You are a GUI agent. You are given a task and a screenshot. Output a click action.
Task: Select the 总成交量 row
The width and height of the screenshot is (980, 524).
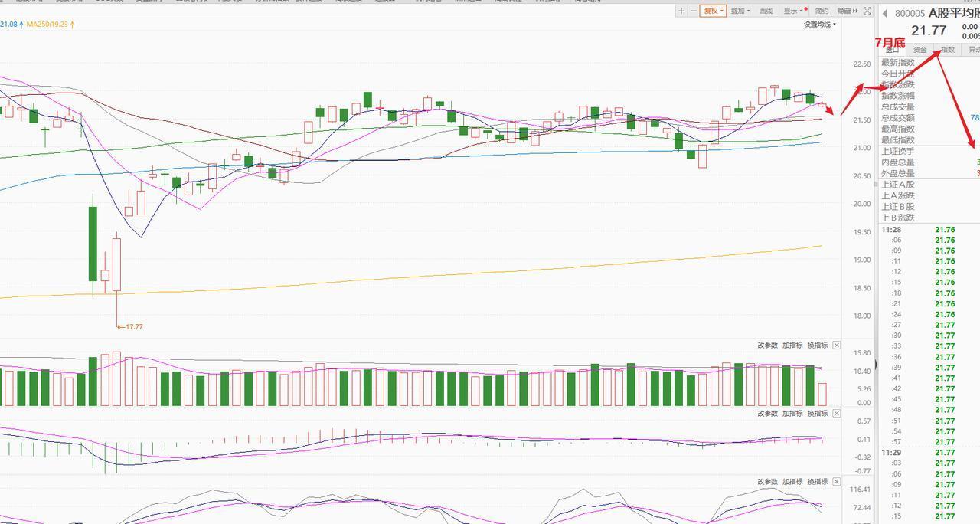click(x=929, y=107)
